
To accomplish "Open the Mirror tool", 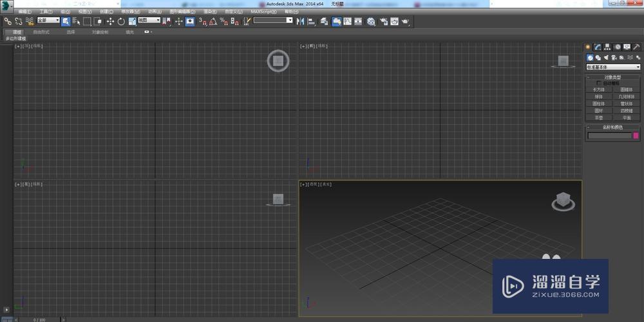I will 301,21.
